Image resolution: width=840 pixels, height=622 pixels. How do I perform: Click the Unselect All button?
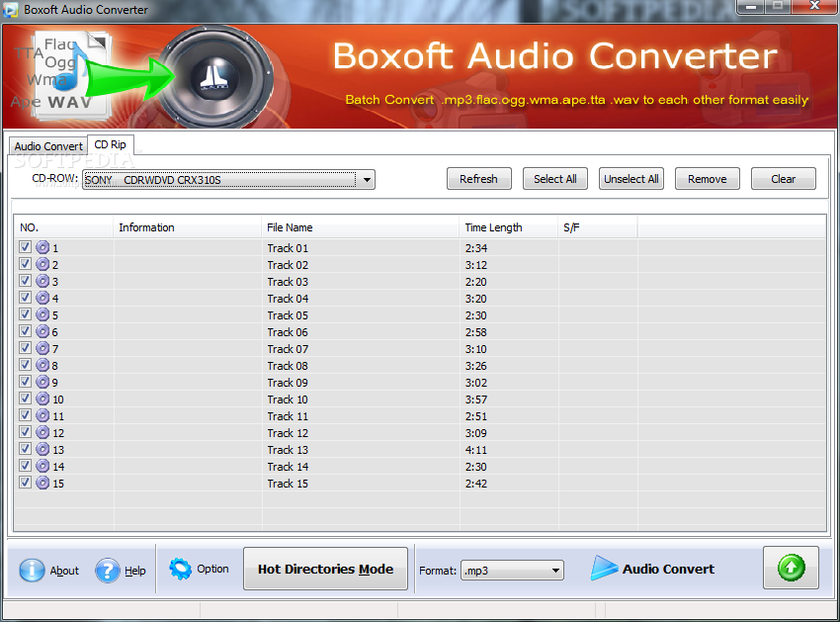(631, 179)
